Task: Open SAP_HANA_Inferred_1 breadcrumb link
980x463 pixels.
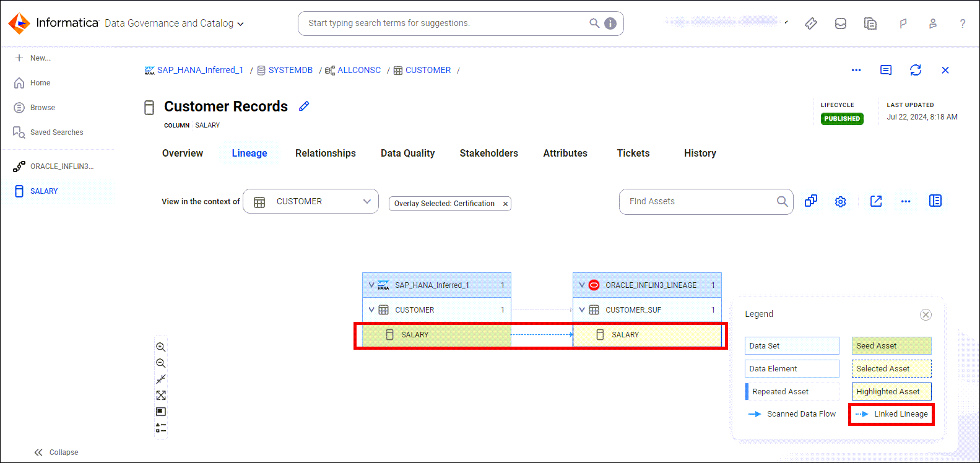Action: coord(200,70)
